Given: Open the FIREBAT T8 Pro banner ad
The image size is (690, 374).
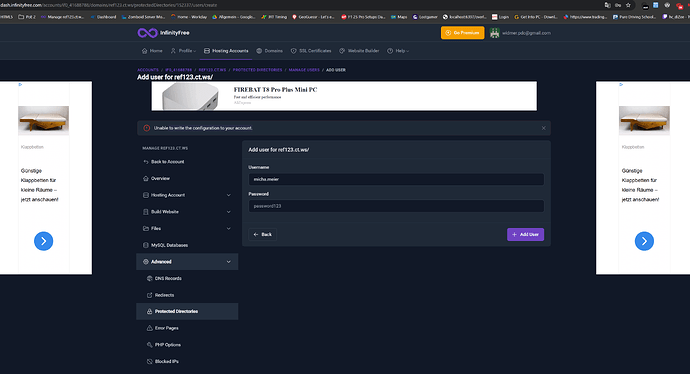Looking at the screenshot, I should [344, 96].
